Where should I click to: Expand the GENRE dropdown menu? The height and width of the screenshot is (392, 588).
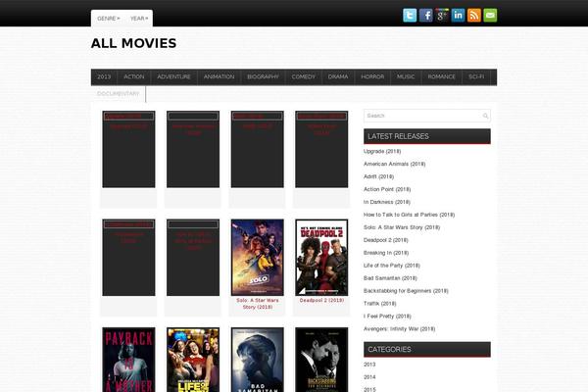109,19
